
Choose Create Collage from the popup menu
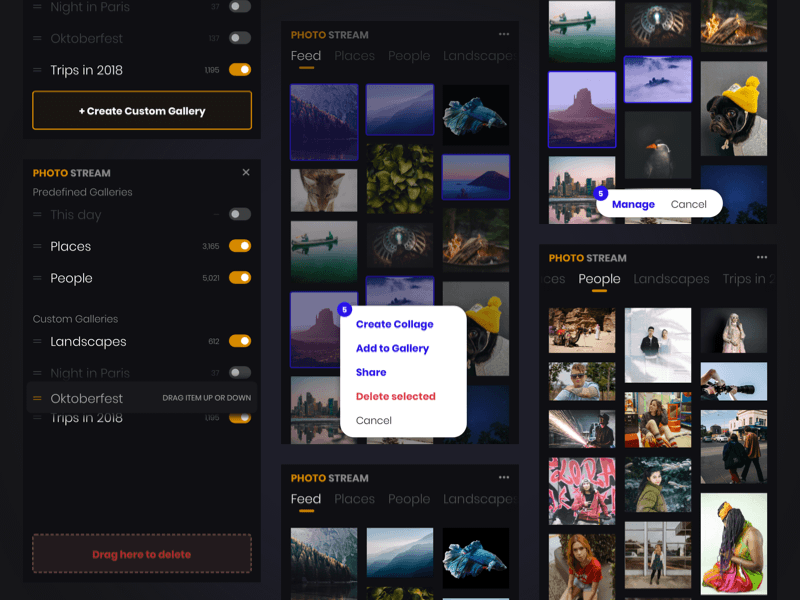coord(394,324)
